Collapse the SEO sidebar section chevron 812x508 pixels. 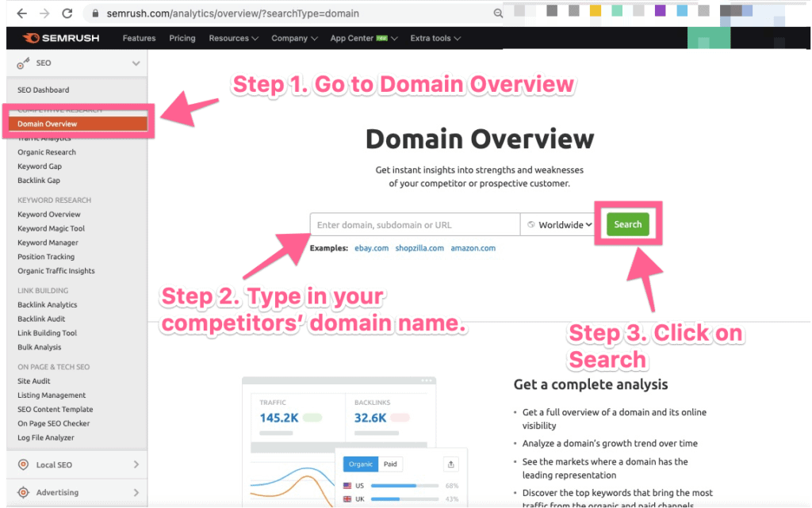tap(136, 63)
